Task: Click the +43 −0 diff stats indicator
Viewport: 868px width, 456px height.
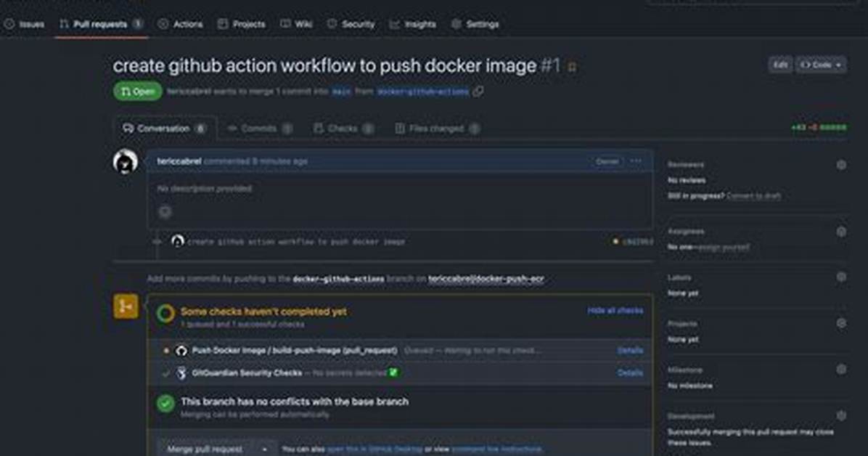Action: [818, 128]
